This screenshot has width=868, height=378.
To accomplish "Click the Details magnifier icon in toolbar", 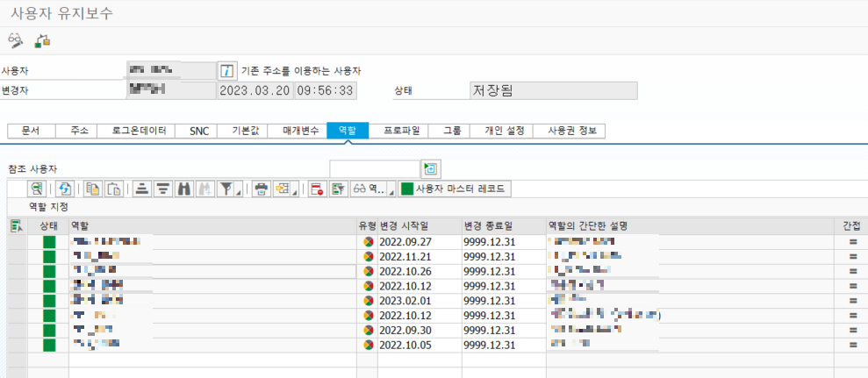I will pyautogui.click(x=38, y=189).
